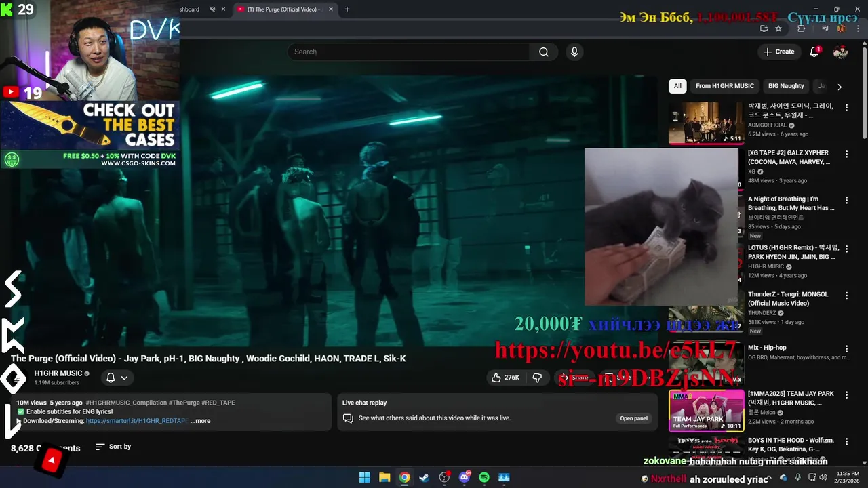The height and width of the screenshot is (488, 868).
Task: Open Steam from taskbar
Action: [425, 477]
